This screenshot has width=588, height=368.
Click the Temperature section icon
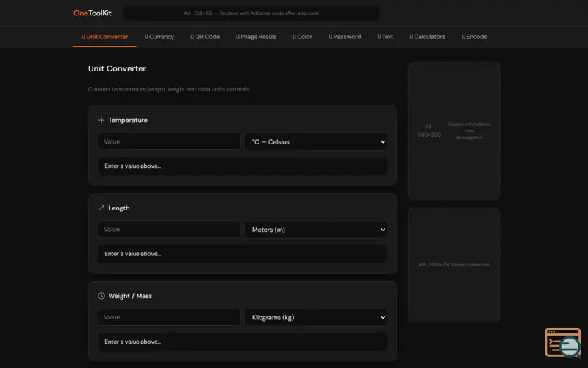click(x=101, y=120)
